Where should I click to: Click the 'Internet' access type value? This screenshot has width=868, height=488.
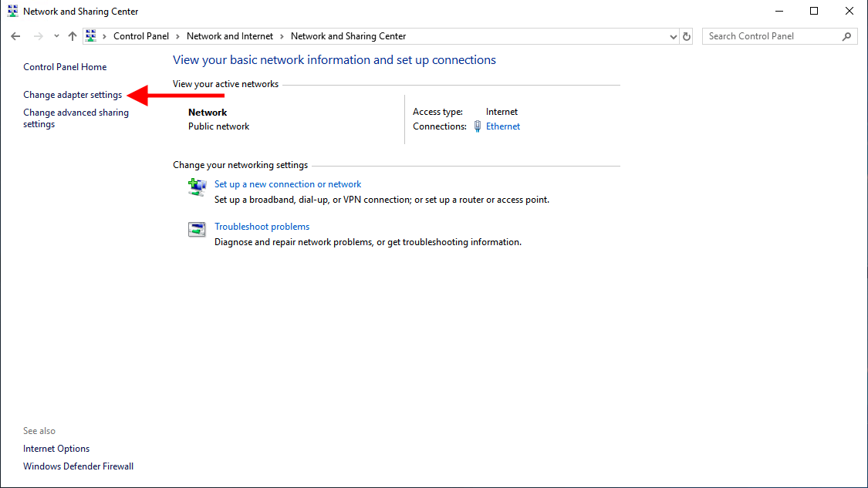tap(502, 112)
